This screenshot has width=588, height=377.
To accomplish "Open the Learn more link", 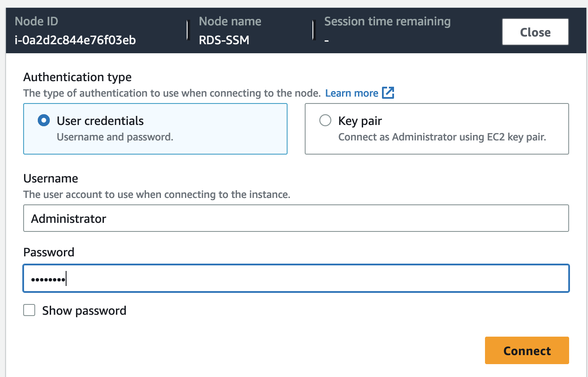I will 352,93.
